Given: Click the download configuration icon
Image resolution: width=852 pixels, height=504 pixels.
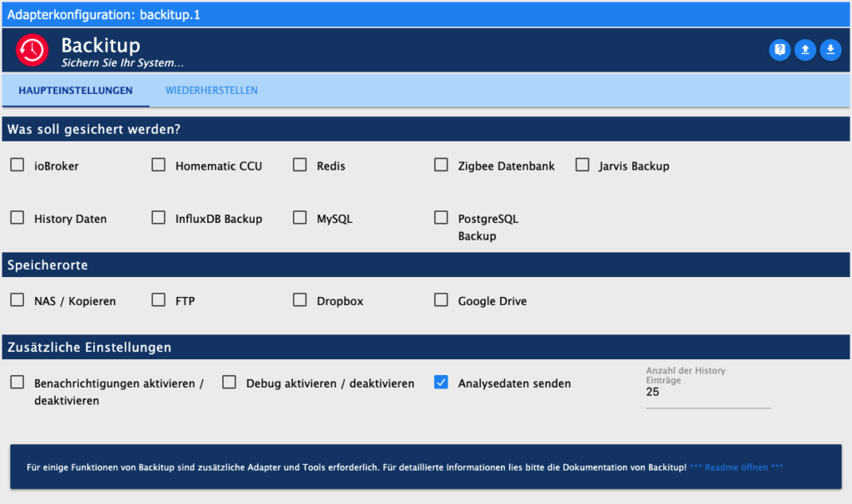Looking at the screenshot, I should 830,50.
